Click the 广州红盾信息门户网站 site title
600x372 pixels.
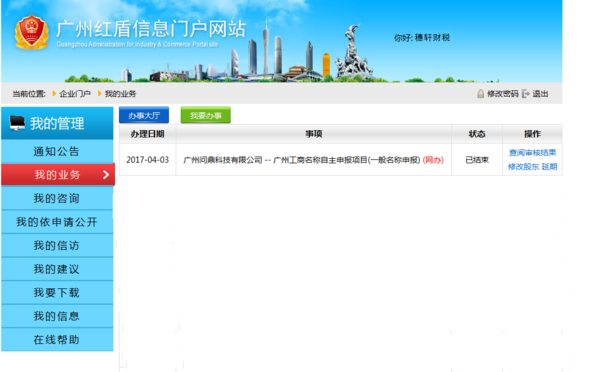(x=151, y=29)
